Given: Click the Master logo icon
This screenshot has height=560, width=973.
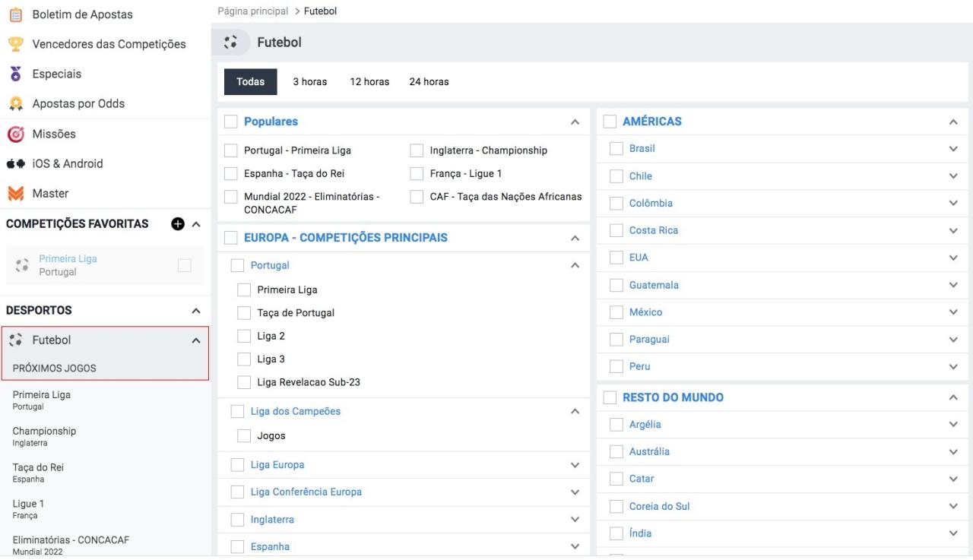Looking at the screenshot, I should [x=15, y=194].
